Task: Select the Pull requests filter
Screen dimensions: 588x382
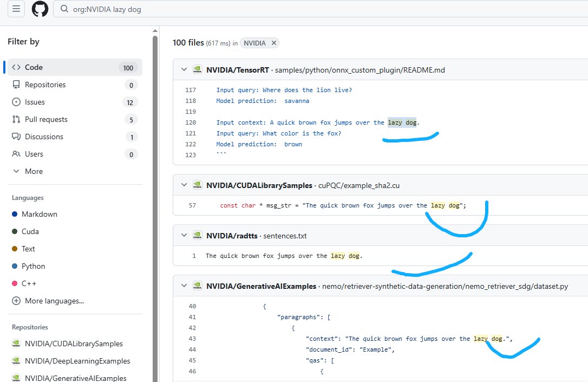Action: [75, 119]
